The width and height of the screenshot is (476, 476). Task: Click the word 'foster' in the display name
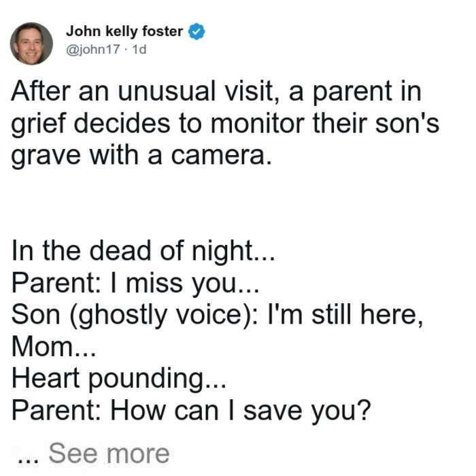point(163,31)
